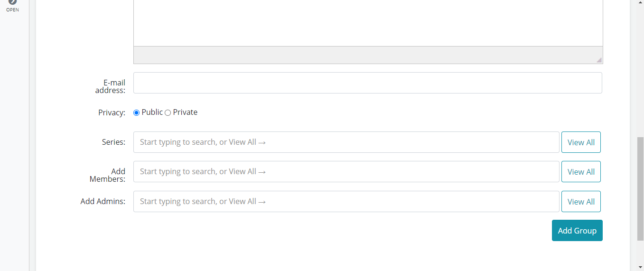This screenshot has width=644, height=271.
Task: Click View All next to Series
Action: (581, 142)
